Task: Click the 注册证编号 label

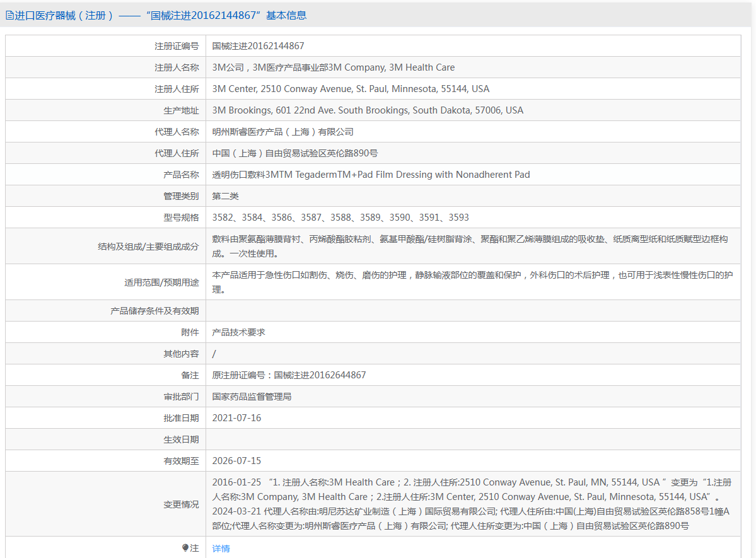Action: point(177,46)
